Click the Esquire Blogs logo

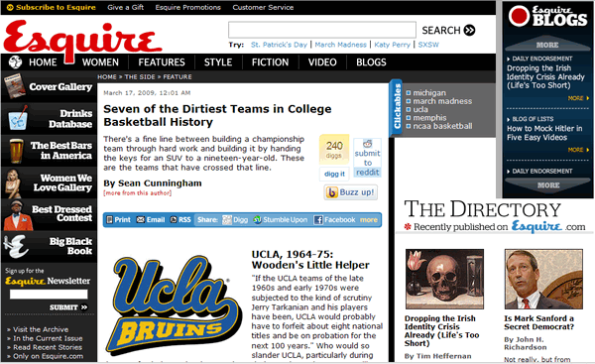pyautogui.click(x=547, y=17)
